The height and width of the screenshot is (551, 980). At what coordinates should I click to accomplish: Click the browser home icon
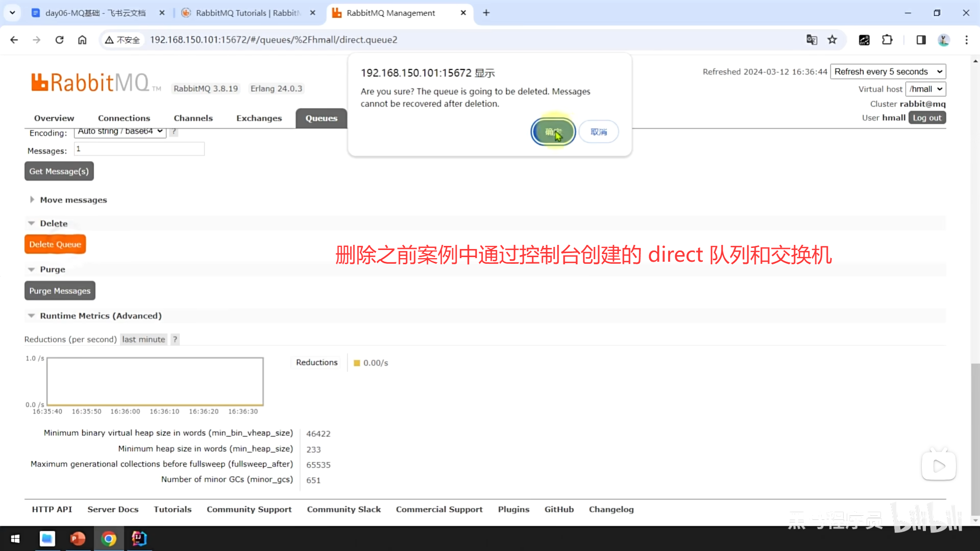point(82,40)
